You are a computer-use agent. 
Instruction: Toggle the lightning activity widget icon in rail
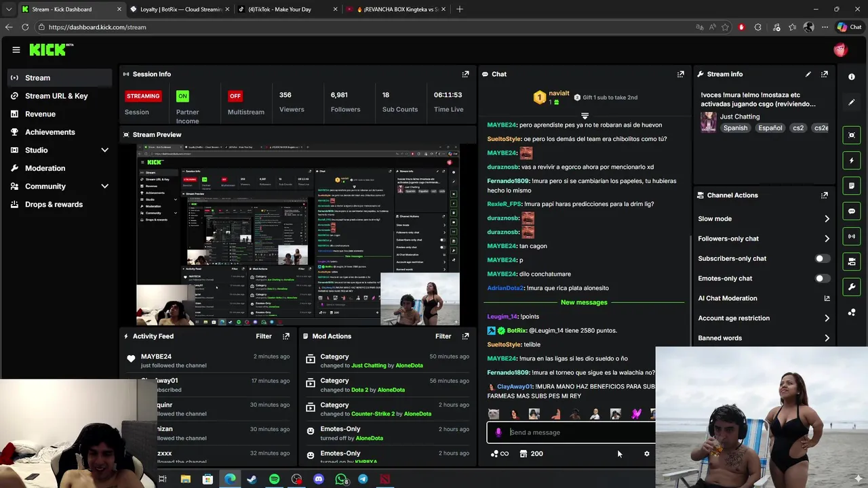(852, 161)
